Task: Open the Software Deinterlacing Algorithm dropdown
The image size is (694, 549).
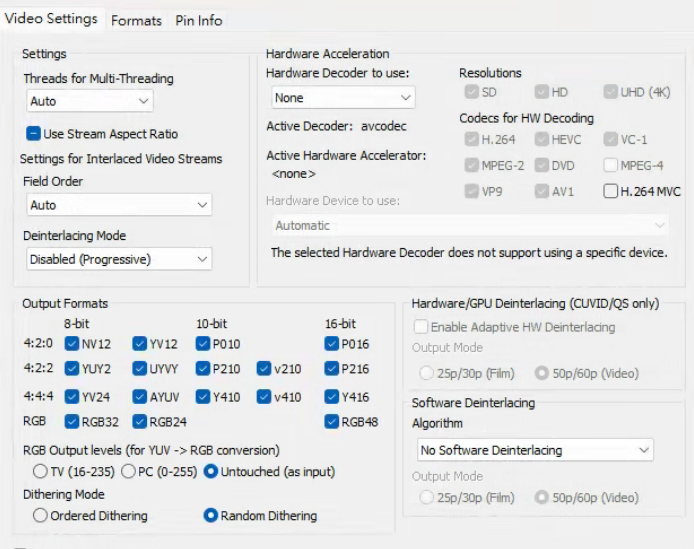Action: point(535,450)
